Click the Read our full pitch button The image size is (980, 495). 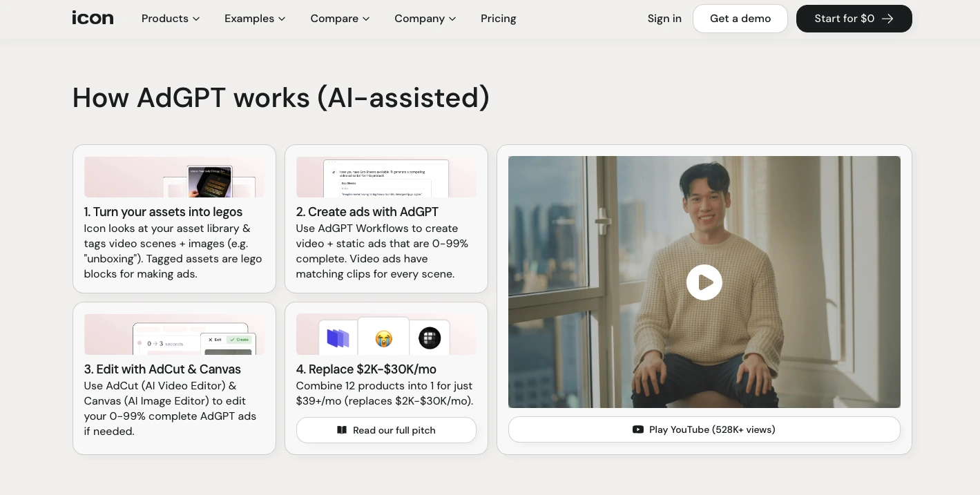point(386,430)
